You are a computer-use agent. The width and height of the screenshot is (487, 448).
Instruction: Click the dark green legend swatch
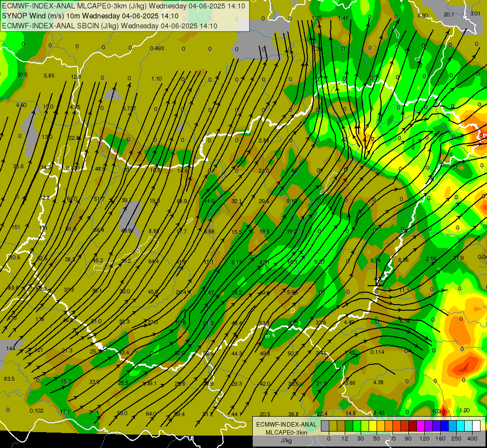(349, 426)
